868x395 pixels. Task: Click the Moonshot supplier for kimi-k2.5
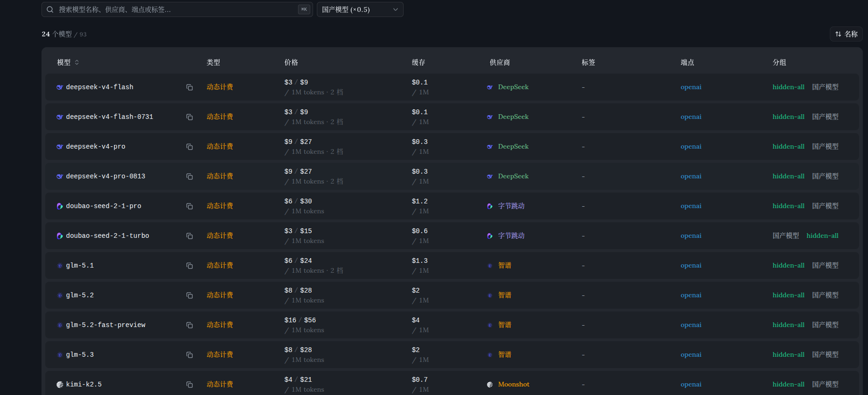pyautogui.click(x=514, y=385)
